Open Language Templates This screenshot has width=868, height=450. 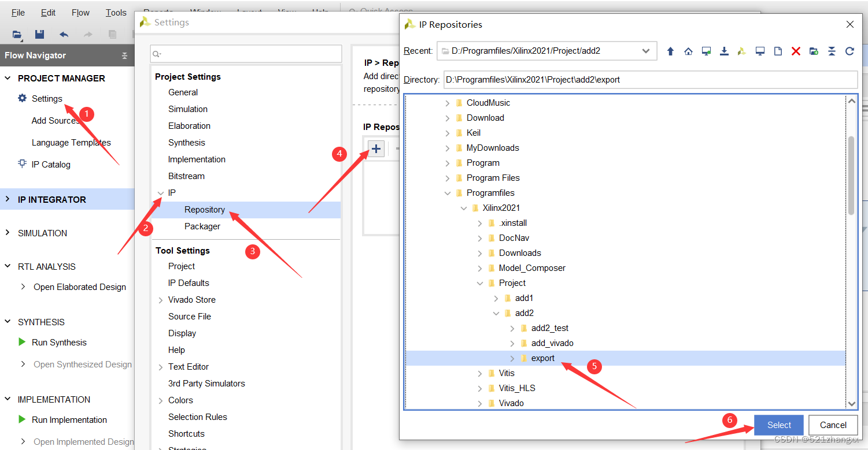(71, 143)
